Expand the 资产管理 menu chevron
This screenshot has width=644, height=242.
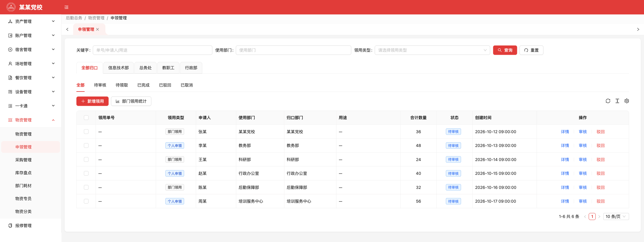(x=53, y=21)
